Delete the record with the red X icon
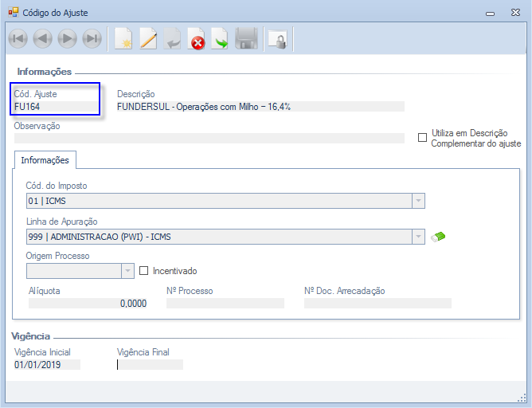This screenshot has width=532, height=408. tap(197, 39)
